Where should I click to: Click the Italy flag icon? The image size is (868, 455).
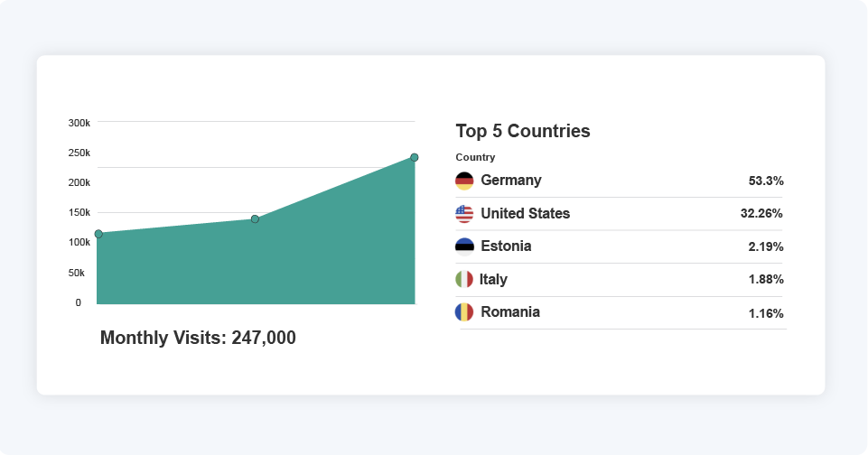click(464, 280)
